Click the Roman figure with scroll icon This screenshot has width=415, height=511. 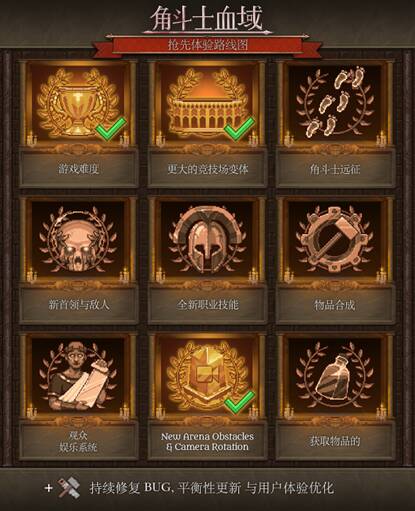(x=78, y=376)
